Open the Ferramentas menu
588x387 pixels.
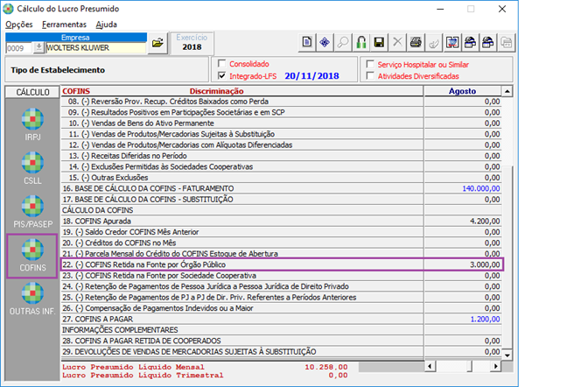tap(64, 25)
